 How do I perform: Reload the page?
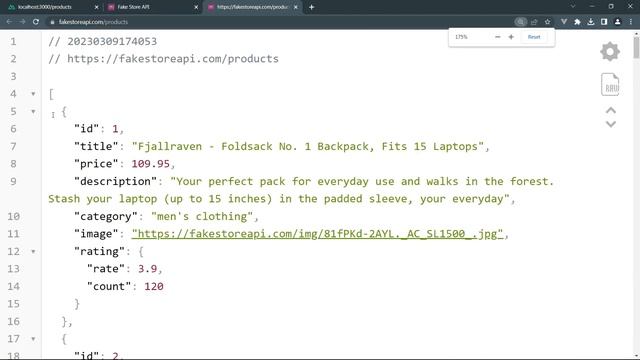36,22
